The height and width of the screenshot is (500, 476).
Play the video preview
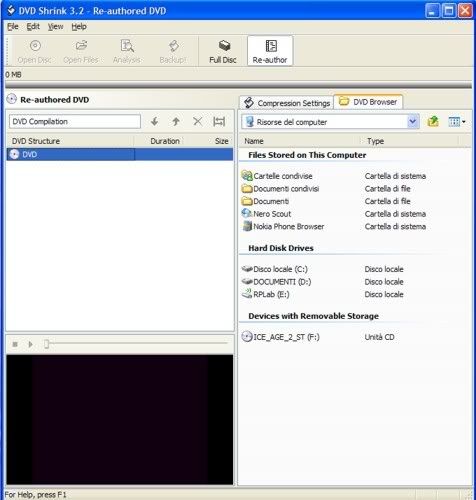(x=30, y=344)
